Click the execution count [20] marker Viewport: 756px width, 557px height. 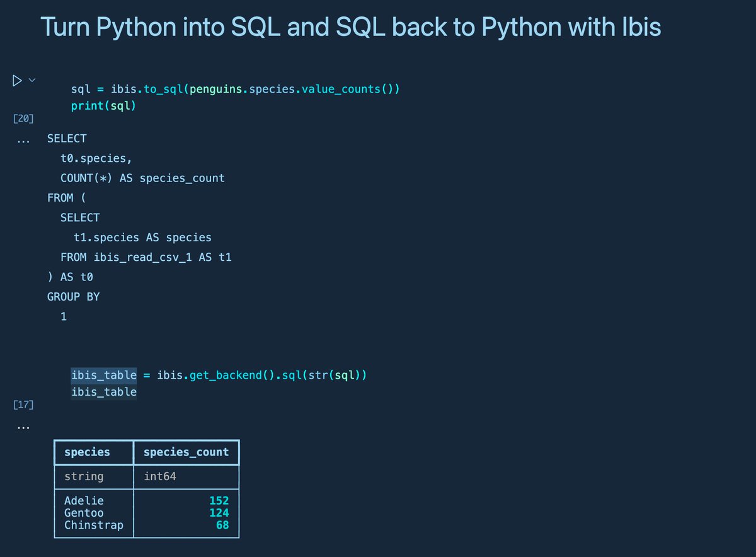point(23,118)
